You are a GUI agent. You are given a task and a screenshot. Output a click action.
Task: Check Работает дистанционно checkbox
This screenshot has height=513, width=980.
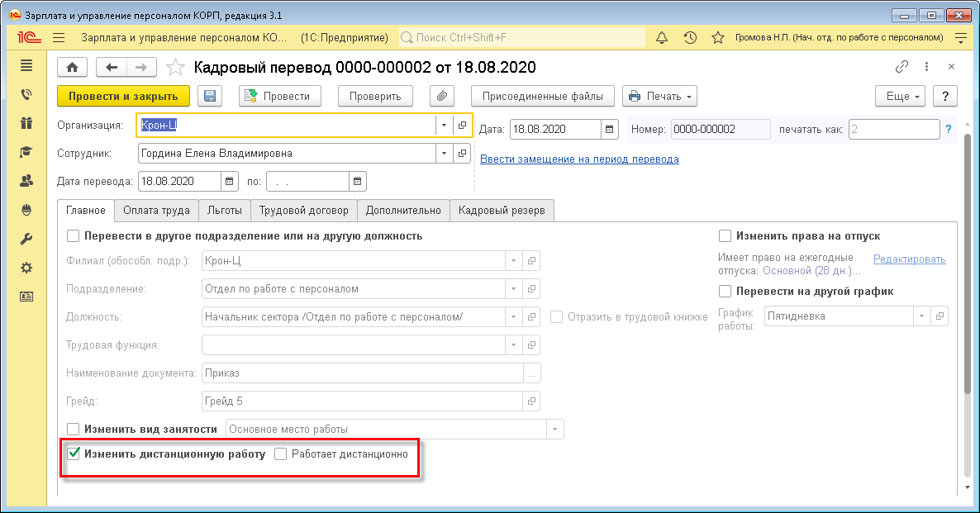click(281, 454)
